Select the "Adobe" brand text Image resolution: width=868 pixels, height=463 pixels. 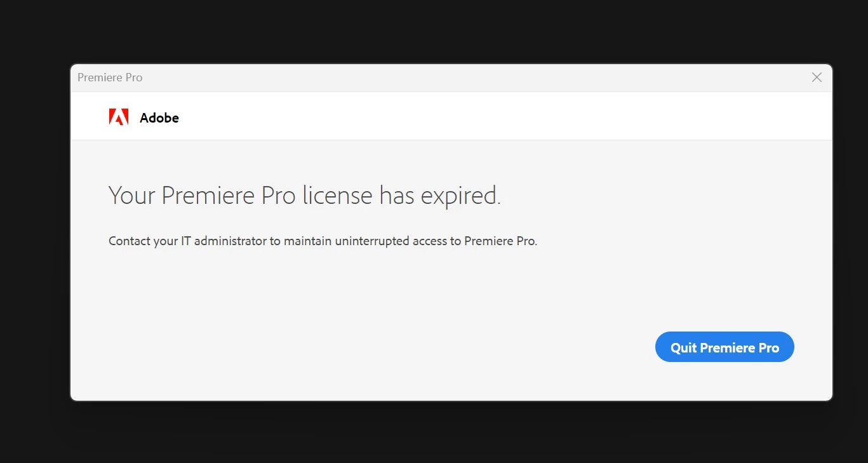[x=159, y=117]
